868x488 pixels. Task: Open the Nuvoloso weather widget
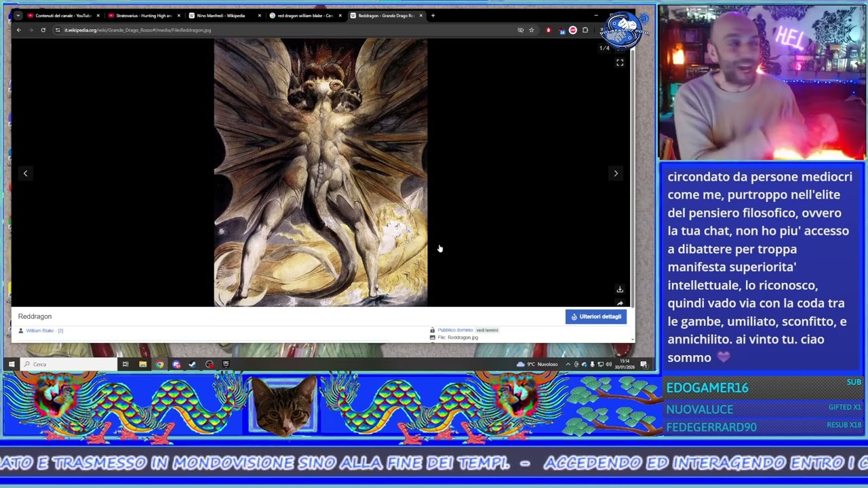(x=537, y=365)
